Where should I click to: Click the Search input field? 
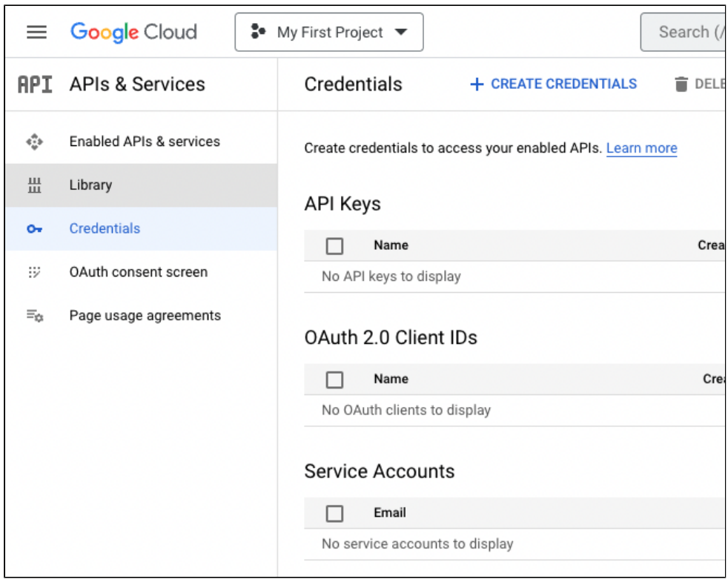click(686, 32)
